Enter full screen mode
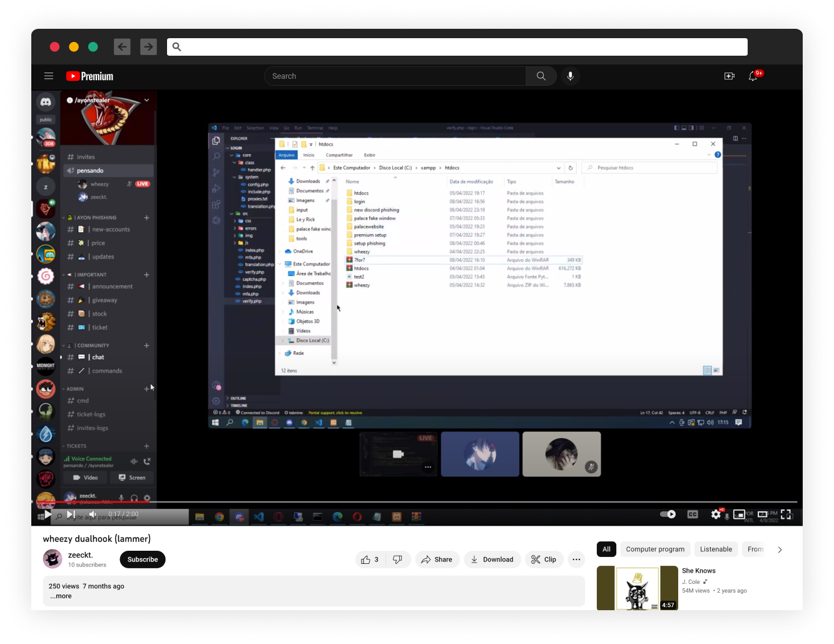The height and width of the screenshot is (644, 834). 786,514
